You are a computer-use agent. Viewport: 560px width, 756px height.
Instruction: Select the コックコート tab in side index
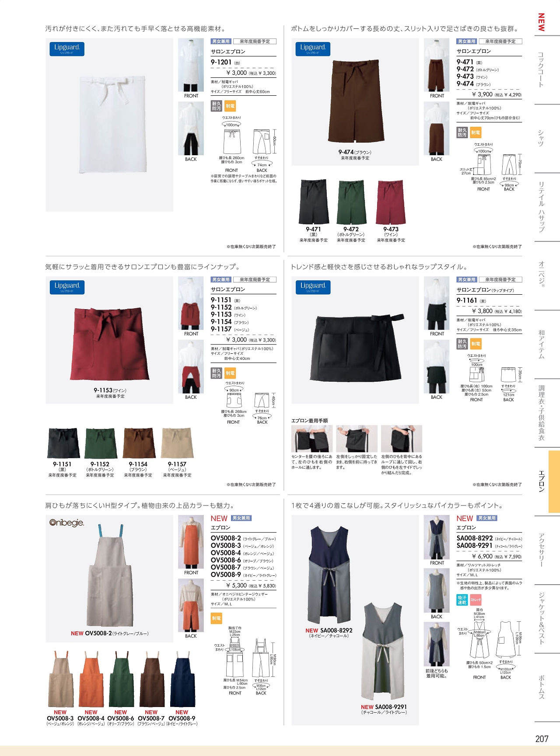[x=541, y=70]
